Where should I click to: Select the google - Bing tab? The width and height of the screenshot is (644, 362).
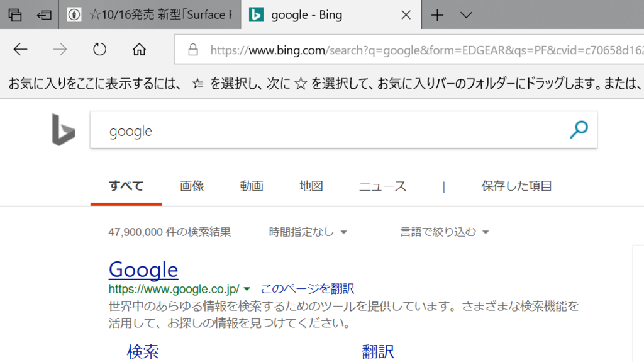(331, 15)
